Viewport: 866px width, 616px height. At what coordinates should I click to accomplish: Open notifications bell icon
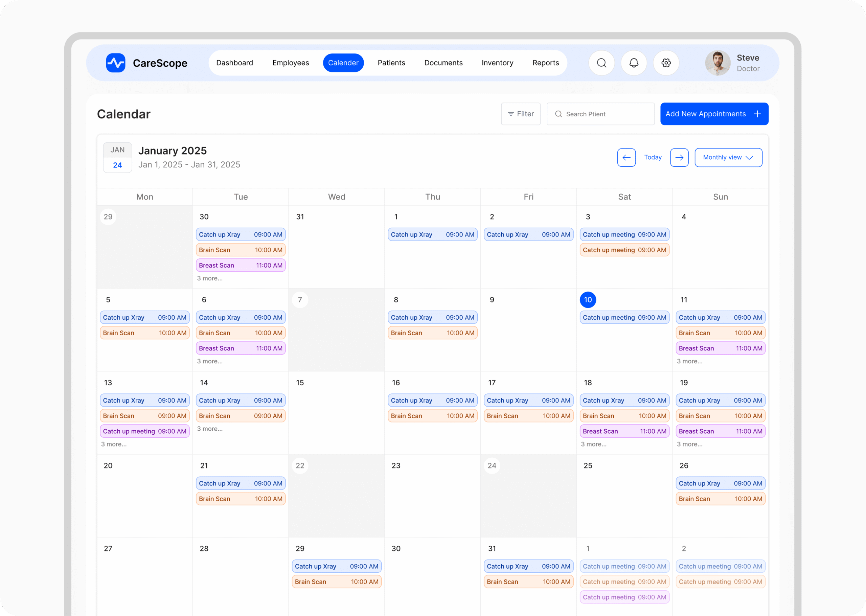(634, 63)
